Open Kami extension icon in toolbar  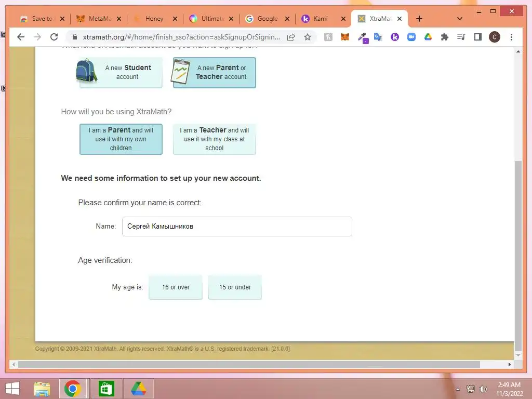point(395,37)
